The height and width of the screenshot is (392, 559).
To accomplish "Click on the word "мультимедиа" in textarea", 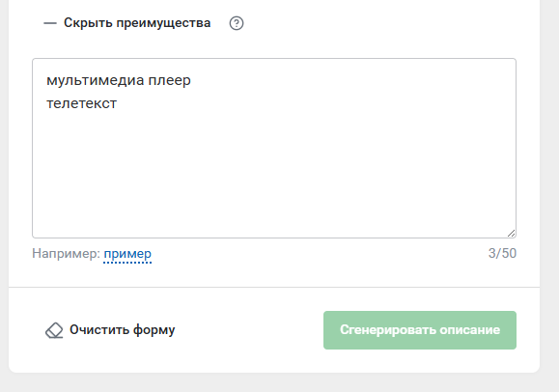I will (x=96, y=80).
